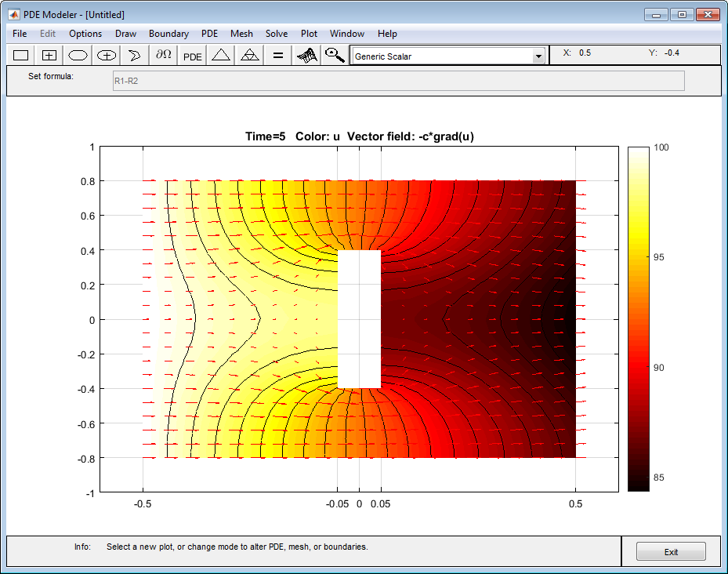The width and height of the screenshot is (728, 574).
Task: Click colorbar label 85
Action: click(658, 478)
